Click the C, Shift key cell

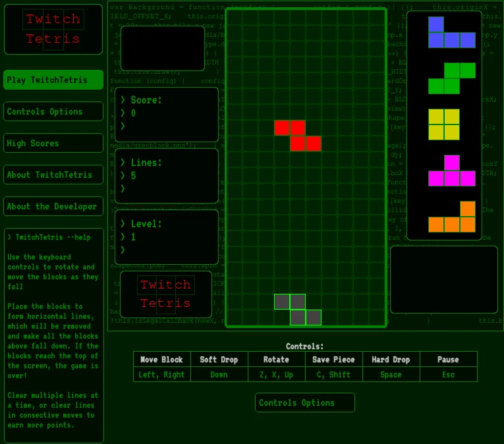tap(333, 375)
